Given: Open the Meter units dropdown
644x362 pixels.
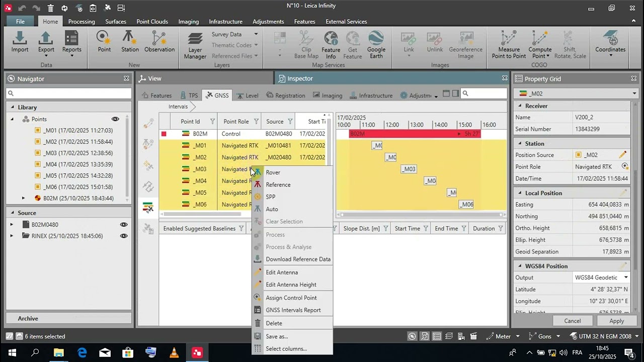Looking at the screenshot, I should (518, 336).
